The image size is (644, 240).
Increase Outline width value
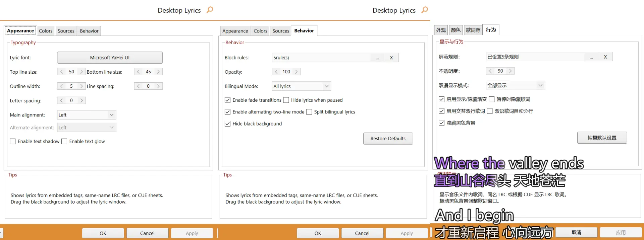81,86
